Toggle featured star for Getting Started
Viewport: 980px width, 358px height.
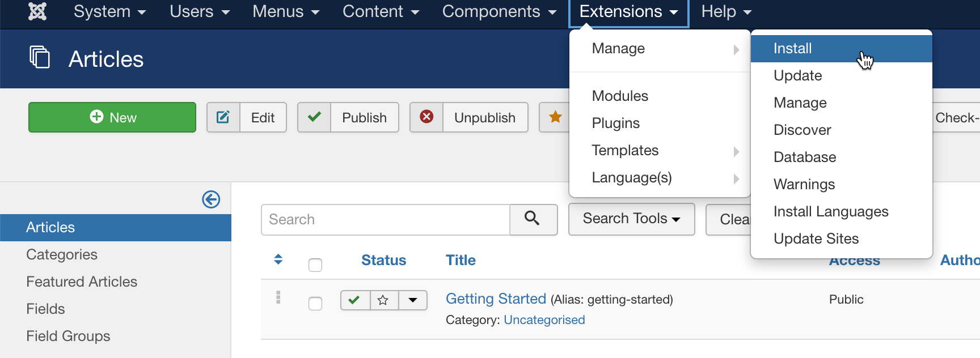pos(384,300)
